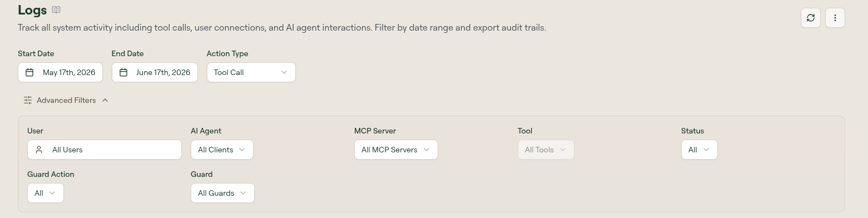Open the All MCP Servers dropdown
This screenshot has width=868, height=218.
(396, 150)
